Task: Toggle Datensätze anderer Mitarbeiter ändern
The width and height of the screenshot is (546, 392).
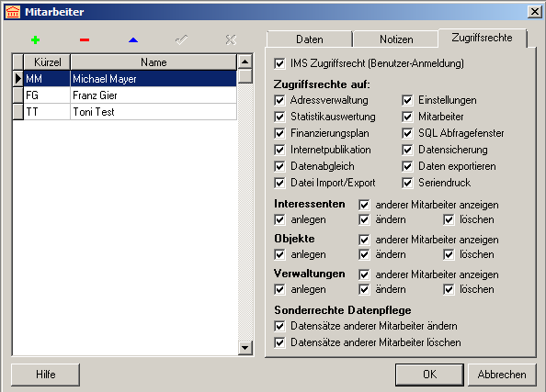Action: 279,326
